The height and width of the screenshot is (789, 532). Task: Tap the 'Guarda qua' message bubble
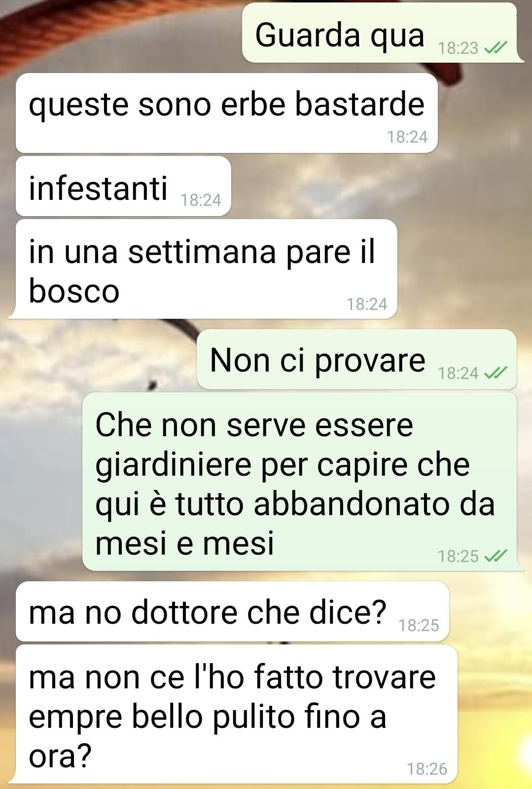(x=380, y=34)
